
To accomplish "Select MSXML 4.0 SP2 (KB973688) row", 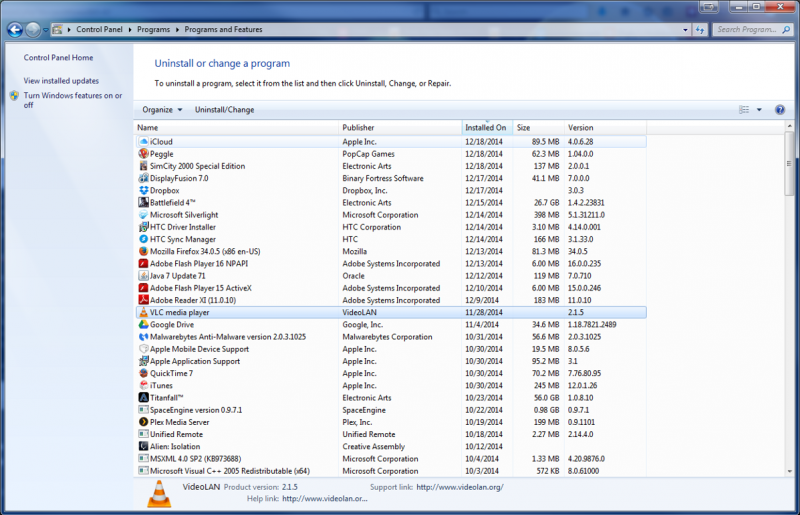I will click(x=391, y=459).
